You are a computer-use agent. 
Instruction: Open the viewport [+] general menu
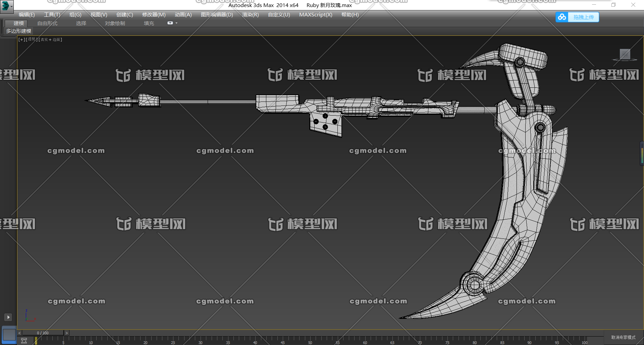tap(21, 40)
